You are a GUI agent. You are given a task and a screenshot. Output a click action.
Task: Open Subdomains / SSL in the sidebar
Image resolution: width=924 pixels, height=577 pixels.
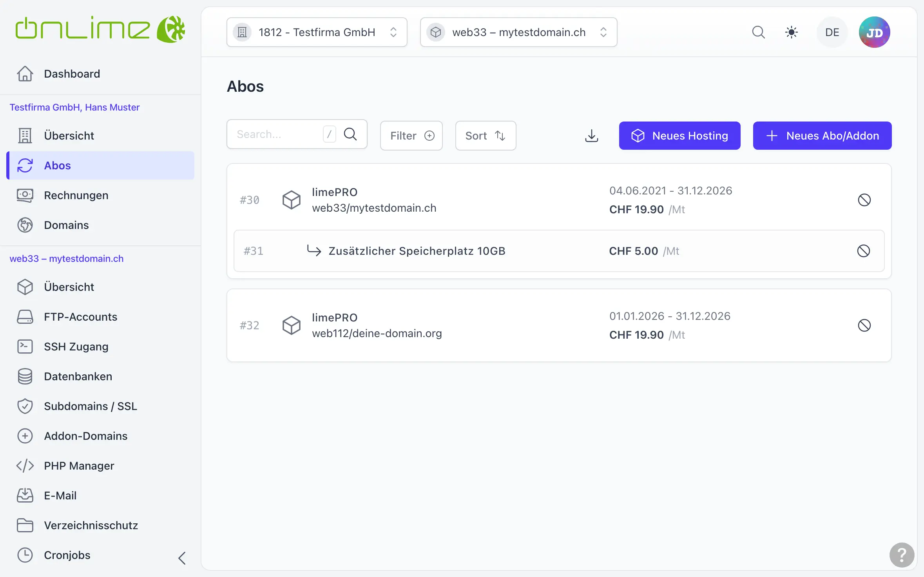point(100,406)
